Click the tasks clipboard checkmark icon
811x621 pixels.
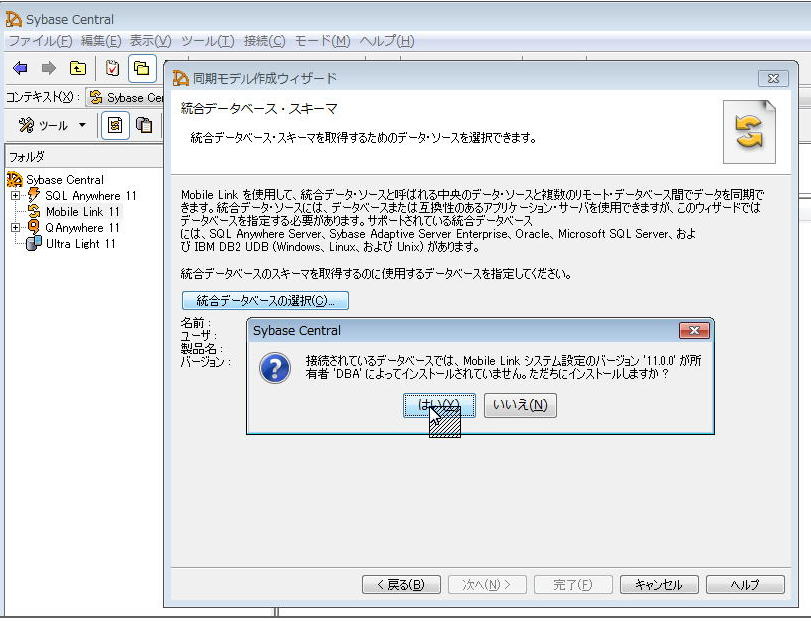113,68
